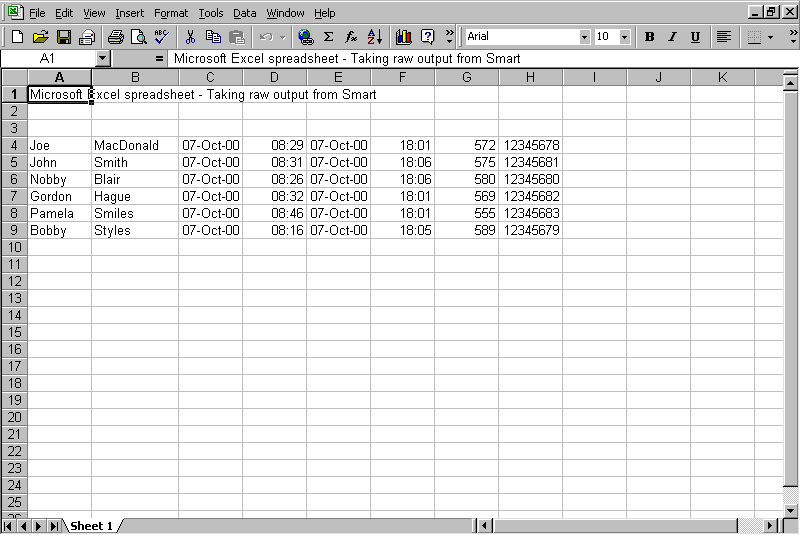Open the Data menu
Viewport: 800px width, 535px height.
tap(245, 13)
